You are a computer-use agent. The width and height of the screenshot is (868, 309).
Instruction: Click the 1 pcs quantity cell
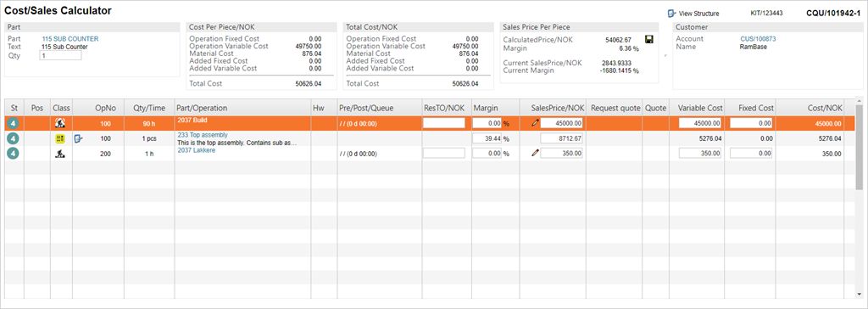pos(149,138)
